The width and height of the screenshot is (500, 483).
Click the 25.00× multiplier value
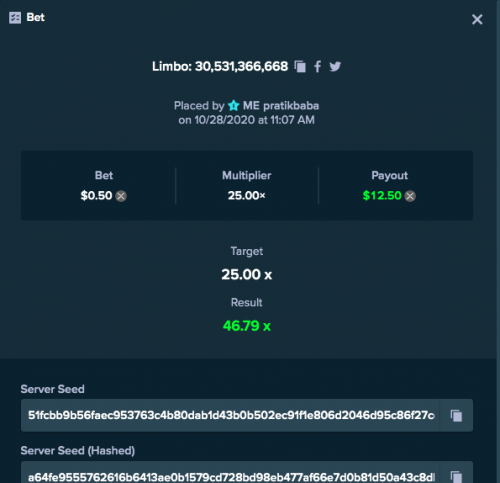tap(247, 196)
